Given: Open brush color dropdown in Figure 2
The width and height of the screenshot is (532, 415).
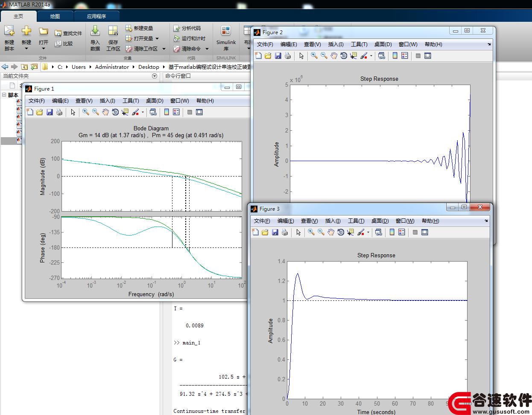Looking at the screenshot, I should 371,56.
